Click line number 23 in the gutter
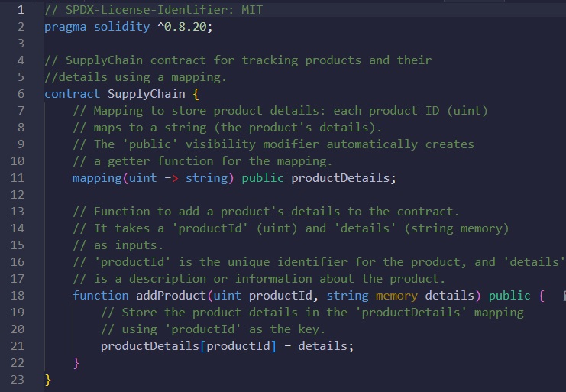This screenshot has width=566, height=392. [x=17, y=379]
